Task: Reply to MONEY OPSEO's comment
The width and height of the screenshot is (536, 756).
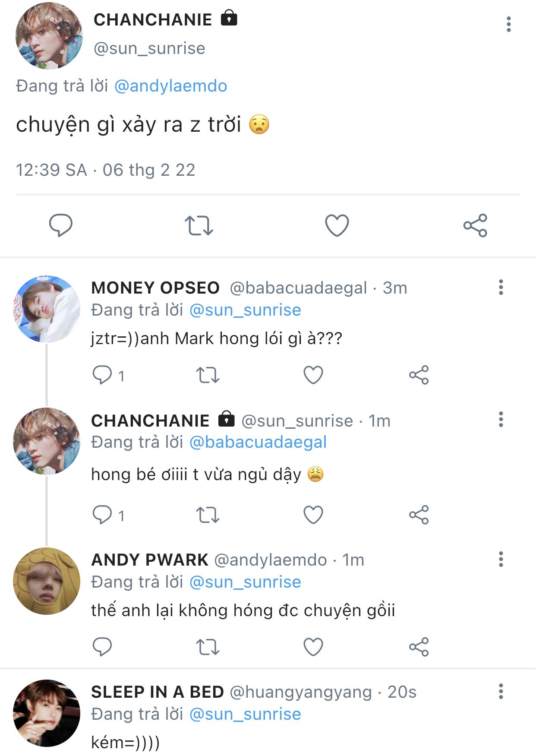Action: tap(103, 375)
